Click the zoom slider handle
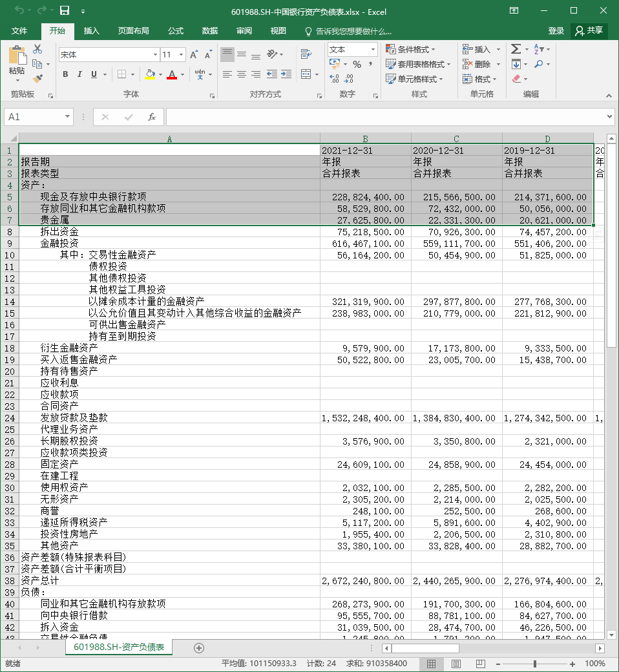Screen dimensions: 619x672 (x=534, y=664)
